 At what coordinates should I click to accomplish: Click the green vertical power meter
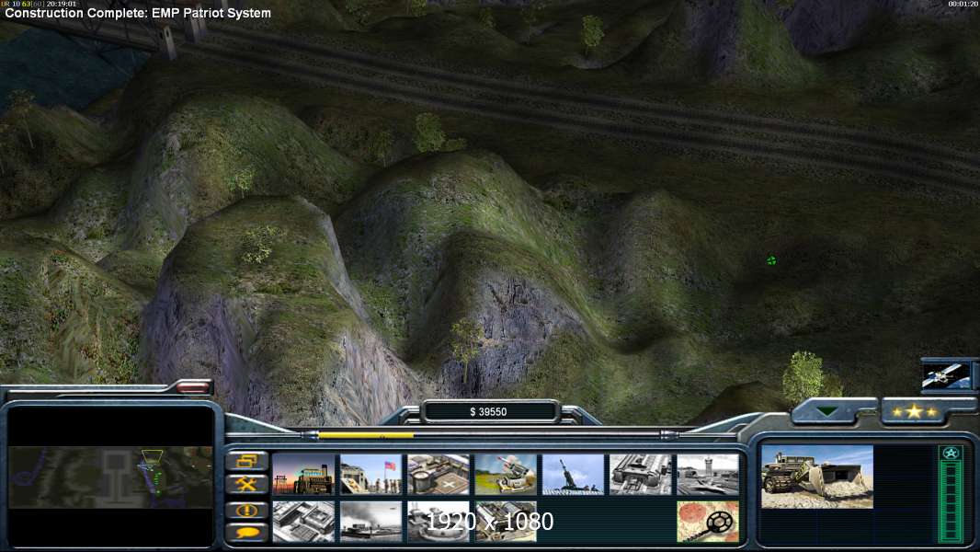[951, 502]
